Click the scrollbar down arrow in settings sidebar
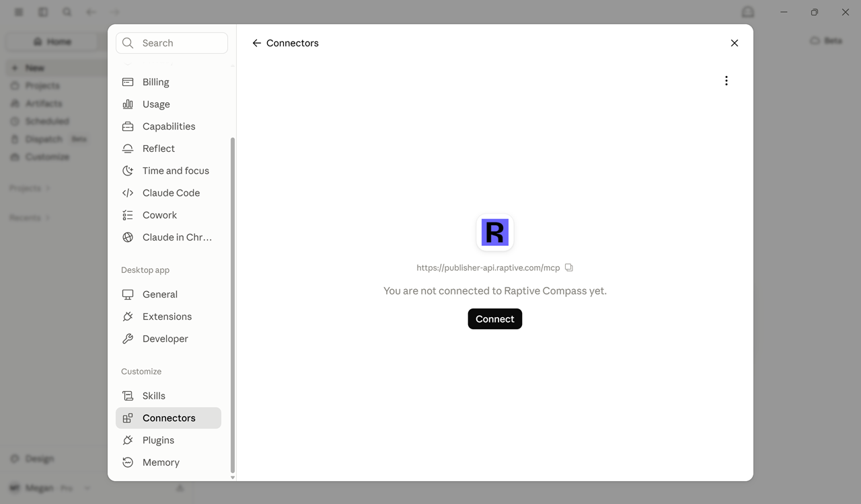The image size is (861, 504). tap(233, 478)
